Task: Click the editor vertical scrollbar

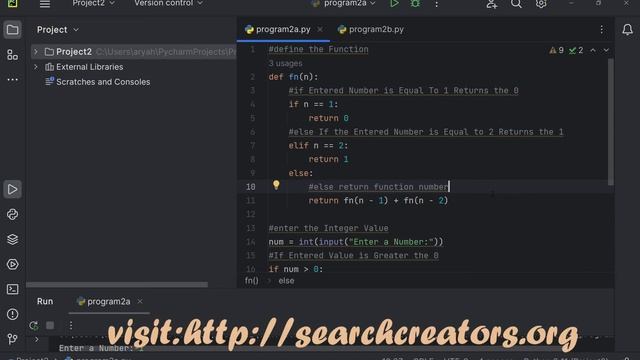Action: 611,122
